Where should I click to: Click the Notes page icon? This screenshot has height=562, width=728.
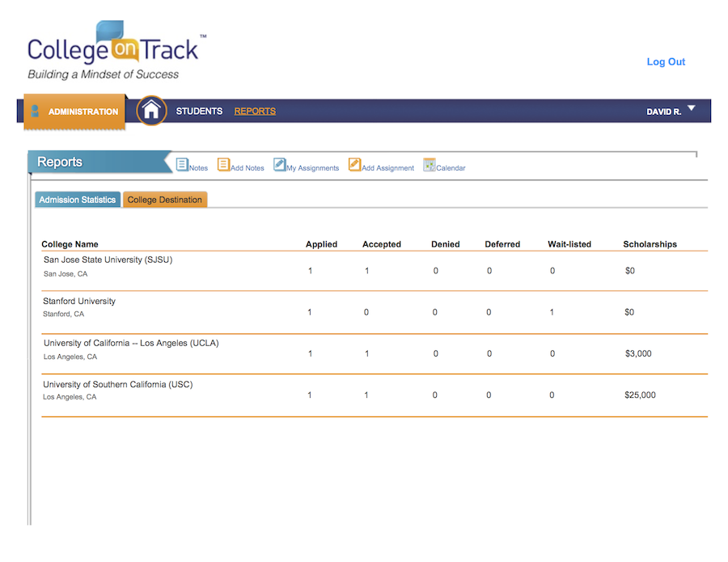[x=182, y=164]
